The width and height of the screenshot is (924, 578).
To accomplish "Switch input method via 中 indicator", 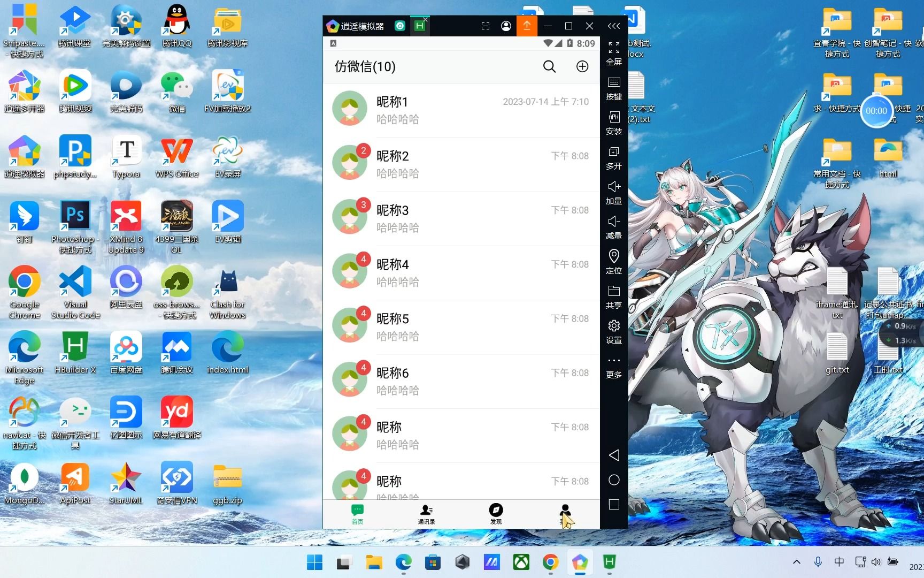I will click(x=839, y=562).
